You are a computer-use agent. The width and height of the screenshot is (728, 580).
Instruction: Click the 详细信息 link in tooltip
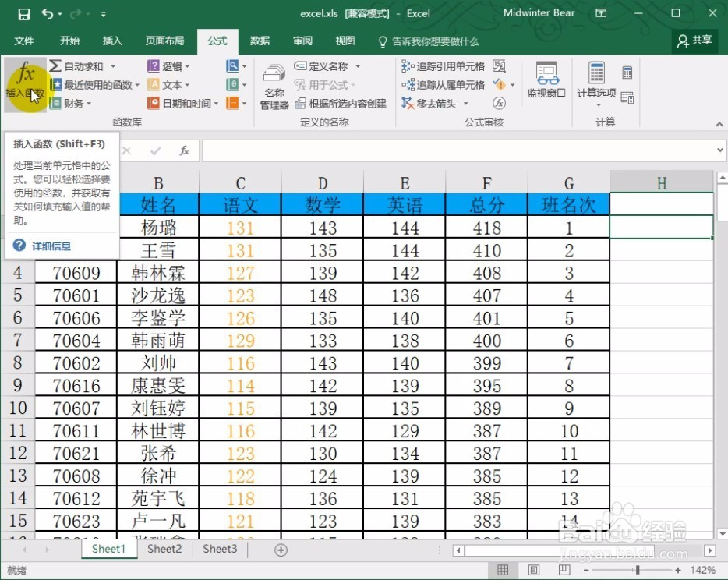[51, 246]
